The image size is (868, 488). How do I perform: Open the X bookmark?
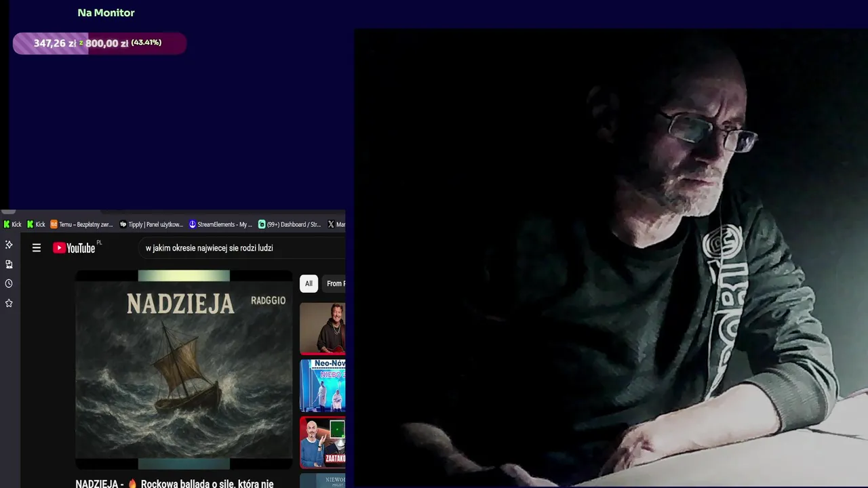pyautogui.click(x=336, y=224)
